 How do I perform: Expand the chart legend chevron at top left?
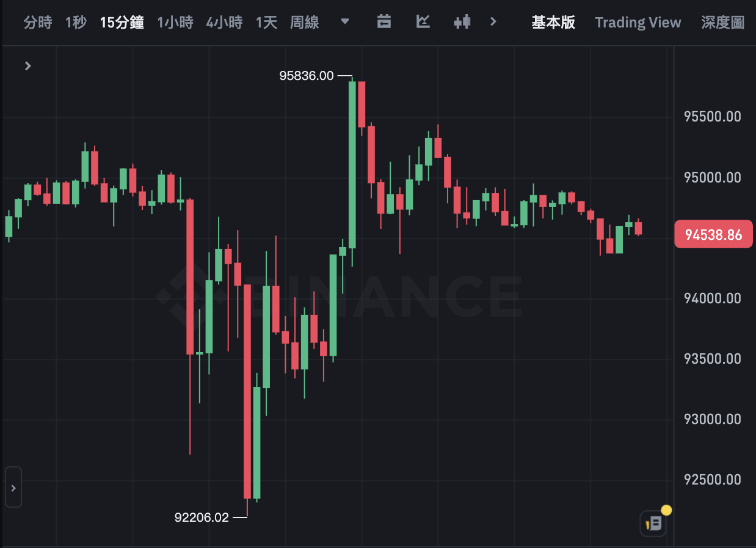tap(27, 66)
